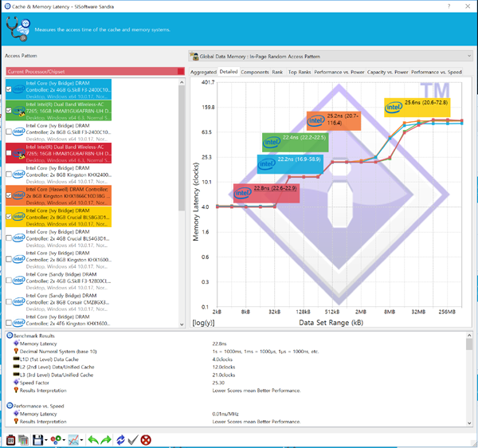Open the Performance vs. Speed tab

point(437,72)
